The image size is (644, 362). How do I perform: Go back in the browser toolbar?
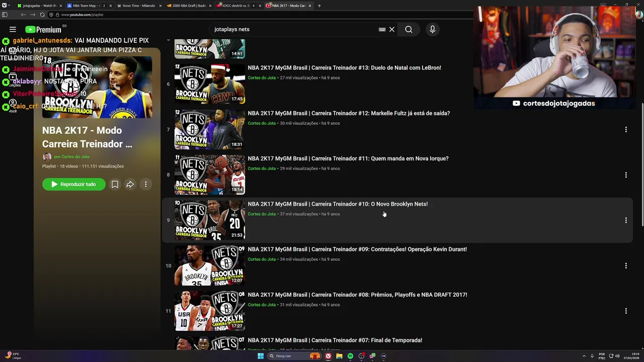point(23,15)
